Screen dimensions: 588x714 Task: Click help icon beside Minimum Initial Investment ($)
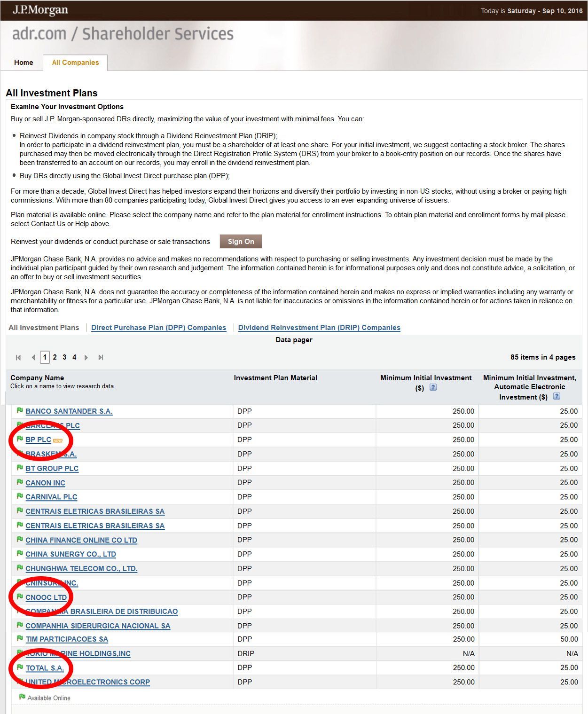[x=433, y=387]
